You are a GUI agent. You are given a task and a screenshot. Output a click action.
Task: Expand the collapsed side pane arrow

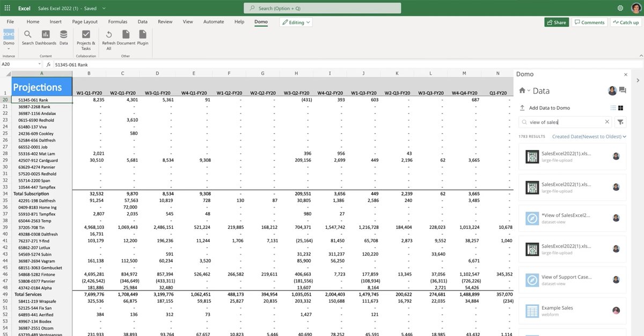tap(637, 80)
